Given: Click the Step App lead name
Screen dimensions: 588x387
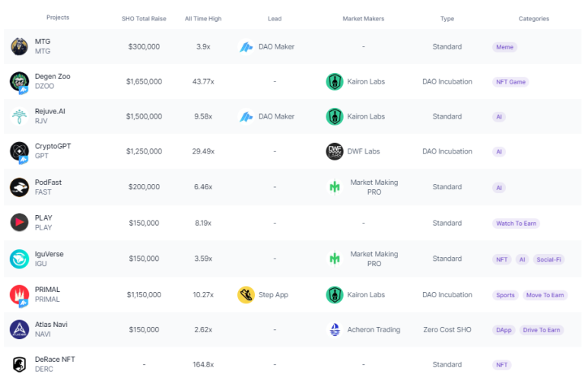Looking at the screenshot, I should pos(273,295).
